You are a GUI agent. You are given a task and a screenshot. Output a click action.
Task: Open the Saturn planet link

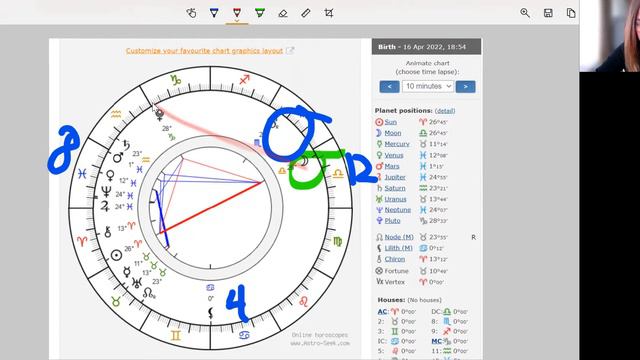(x=395, y=188)
